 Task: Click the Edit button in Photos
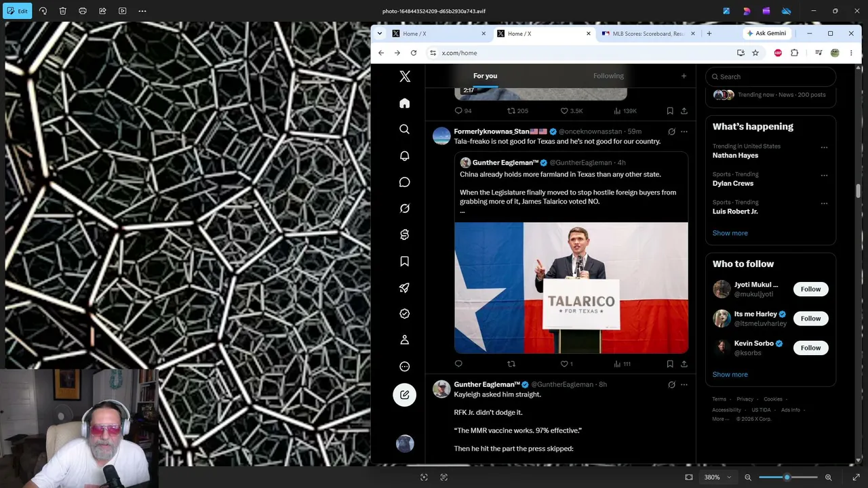[x=18, y=11]
